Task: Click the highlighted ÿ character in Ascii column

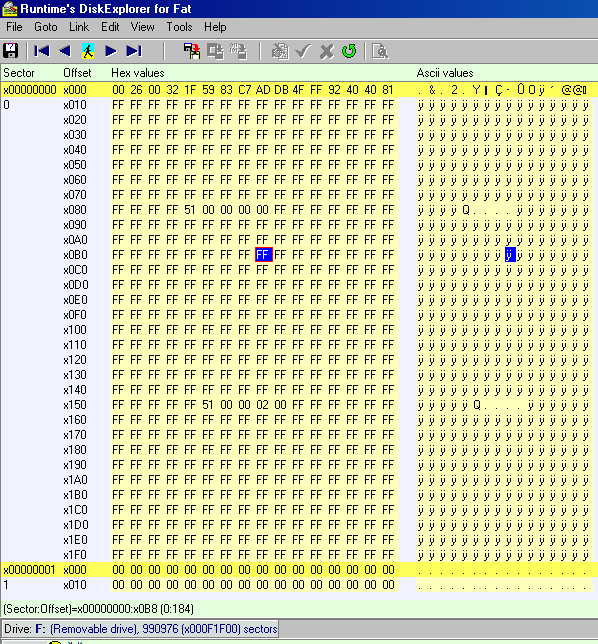Action: (x=510, y=255)
